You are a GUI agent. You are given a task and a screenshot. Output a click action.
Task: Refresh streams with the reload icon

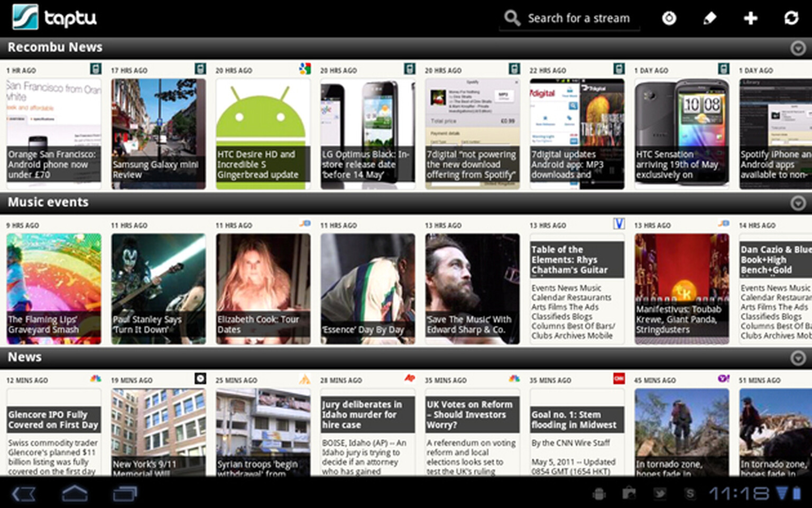click(x=791, y=19)
